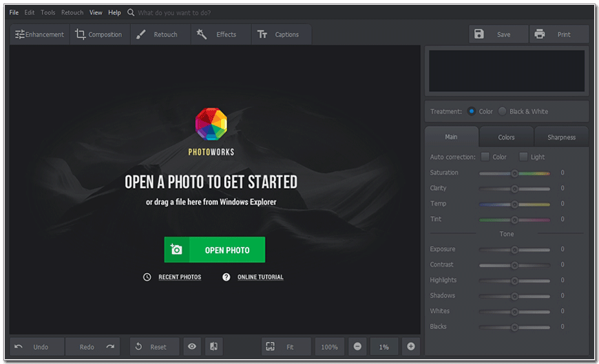Click the Blacks slider handle
Viewport: 599px width, 364px height.
tap(514, 327)
